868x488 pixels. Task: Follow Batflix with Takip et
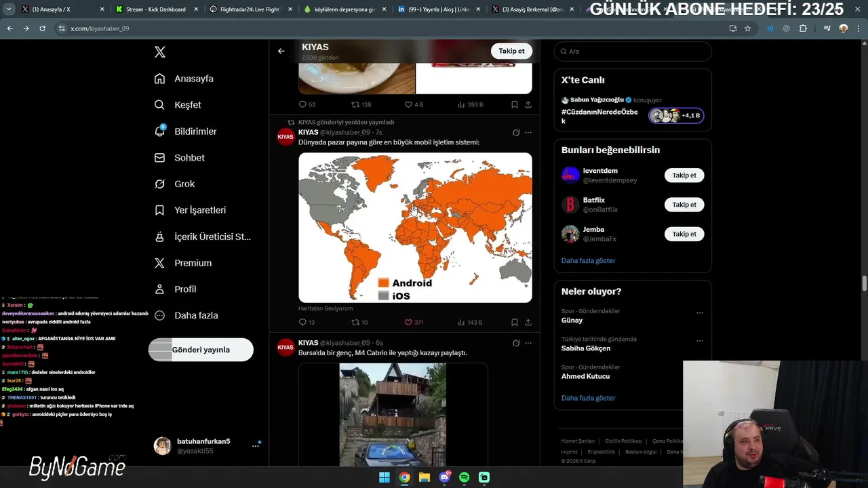pos(684,205)
